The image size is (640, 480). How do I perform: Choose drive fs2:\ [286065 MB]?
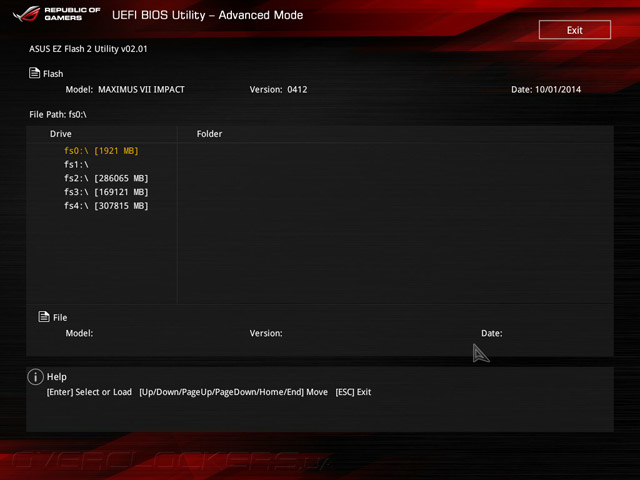pos(106,178)
